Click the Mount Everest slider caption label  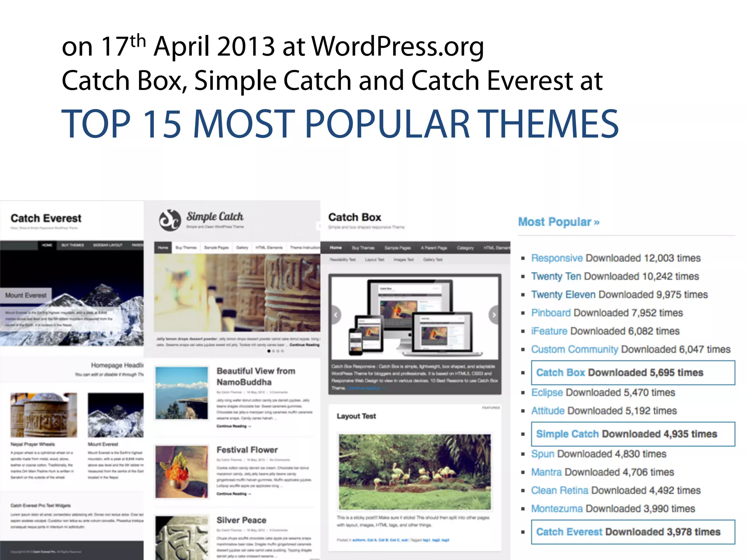click(26, 295)
